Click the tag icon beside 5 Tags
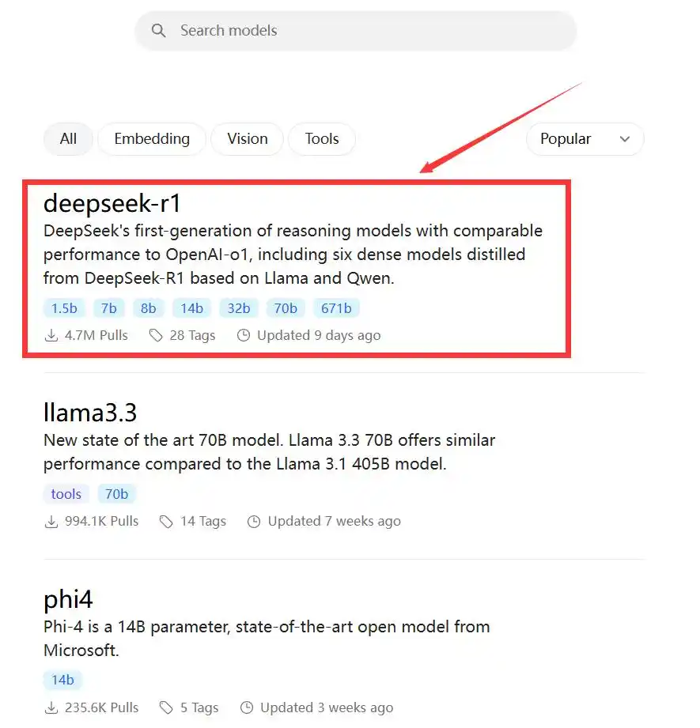Viewport: 700px width, 728px height. pos(166,707)
